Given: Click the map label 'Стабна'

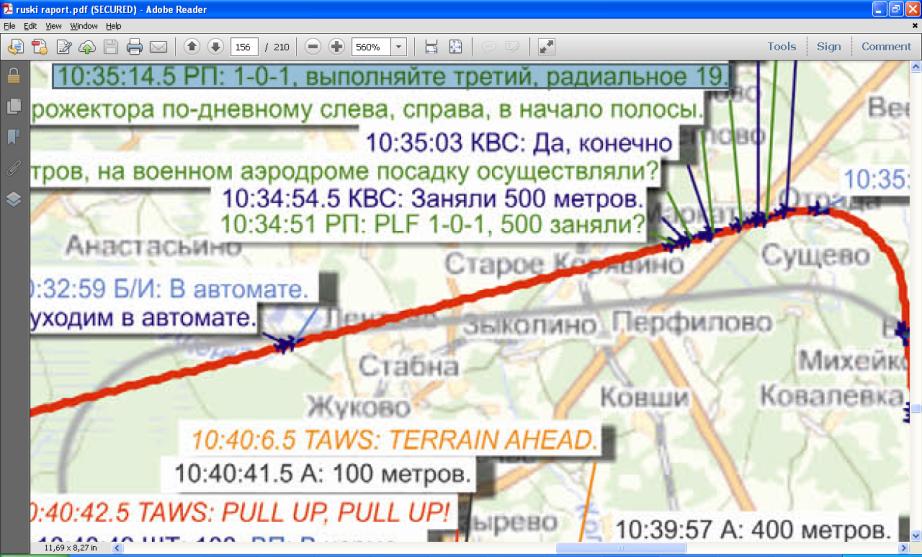Looking at the screenshot, I should pyautogui.click(x=409, y=367).
